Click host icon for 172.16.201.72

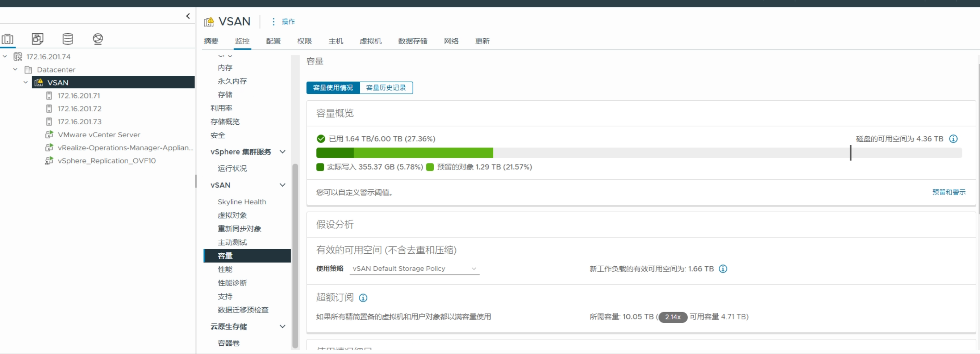pyautogui.click(x=49, y=108)
